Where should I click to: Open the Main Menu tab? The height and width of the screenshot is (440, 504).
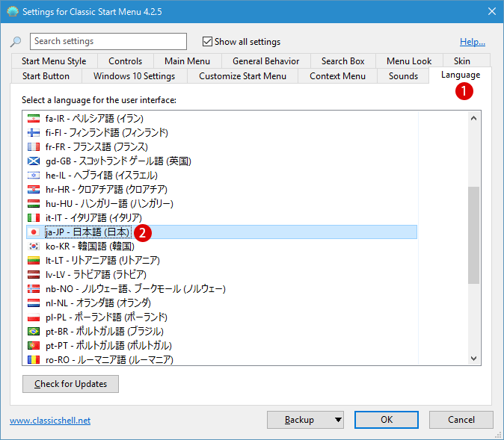pos(188,61)
